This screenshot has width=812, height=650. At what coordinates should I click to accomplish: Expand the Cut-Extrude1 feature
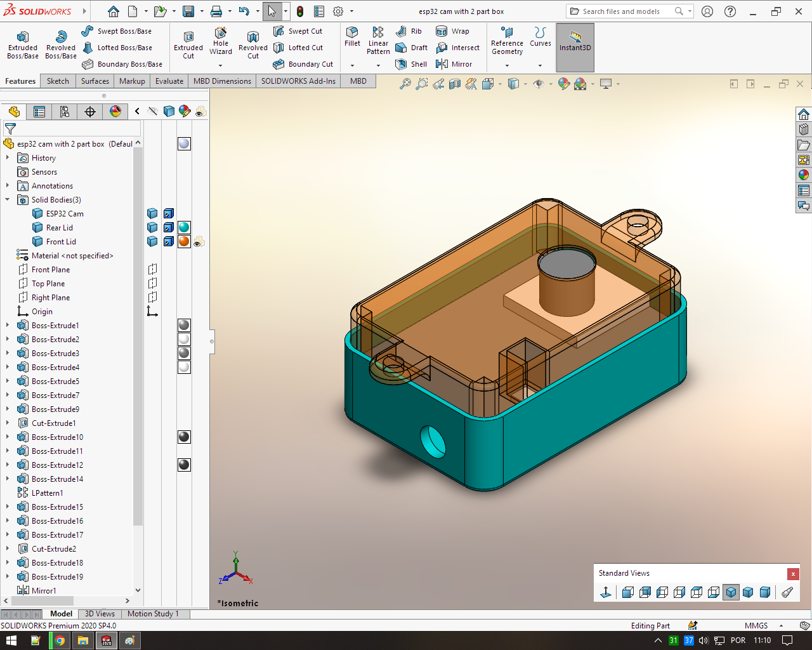[8, 423]
